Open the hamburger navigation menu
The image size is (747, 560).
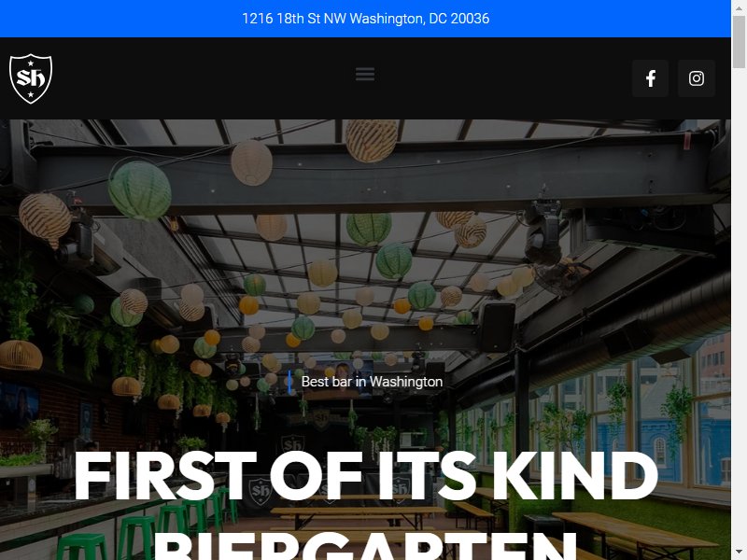tap(365, 75)
